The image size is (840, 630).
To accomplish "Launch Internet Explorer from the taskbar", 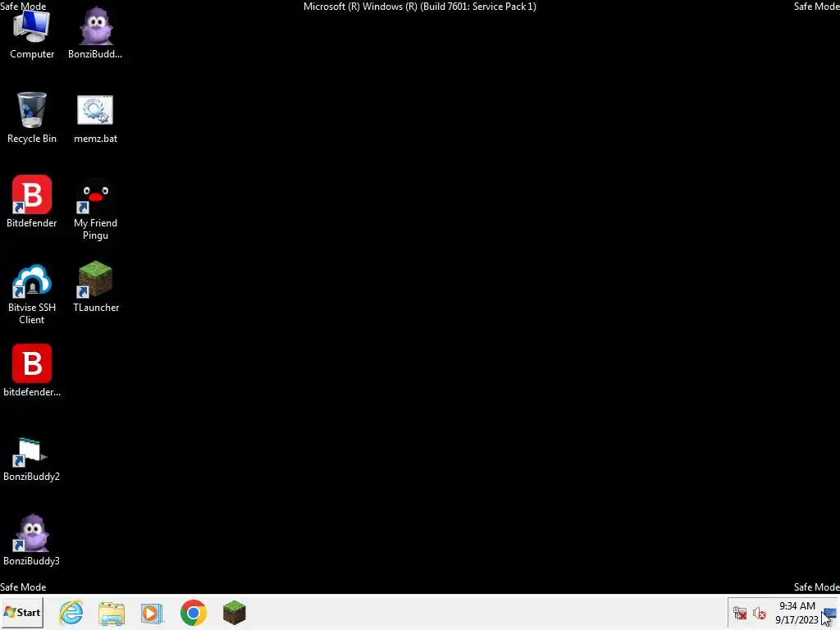I will 71,612.
